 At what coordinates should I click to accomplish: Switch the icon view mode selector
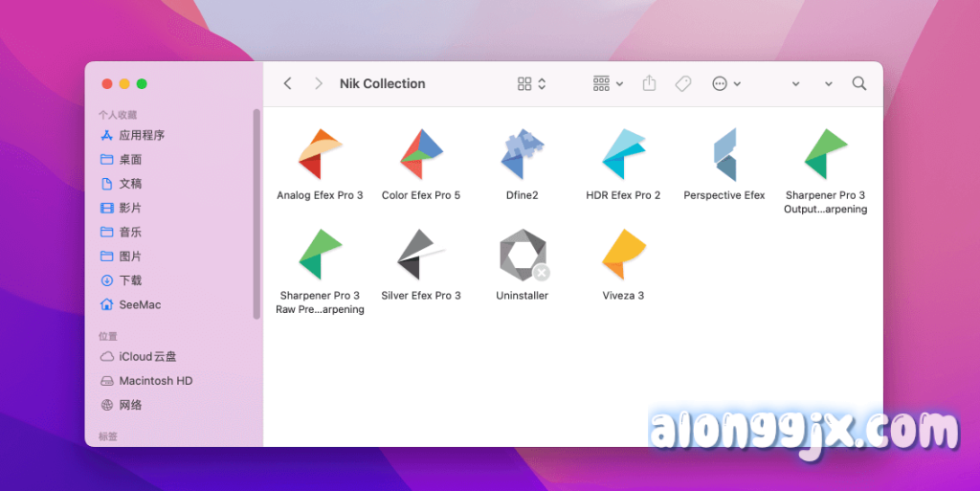coord(531,84)
